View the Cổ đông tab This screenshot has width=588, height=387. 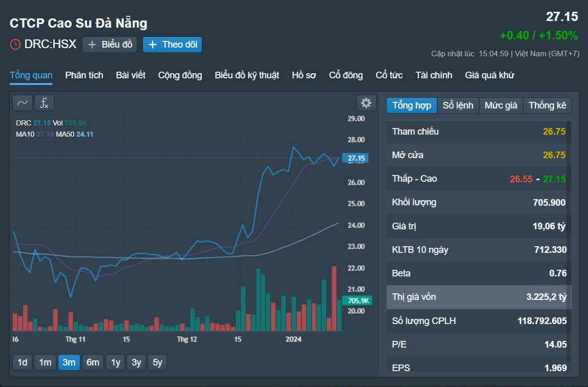click(x=346, y=75)
